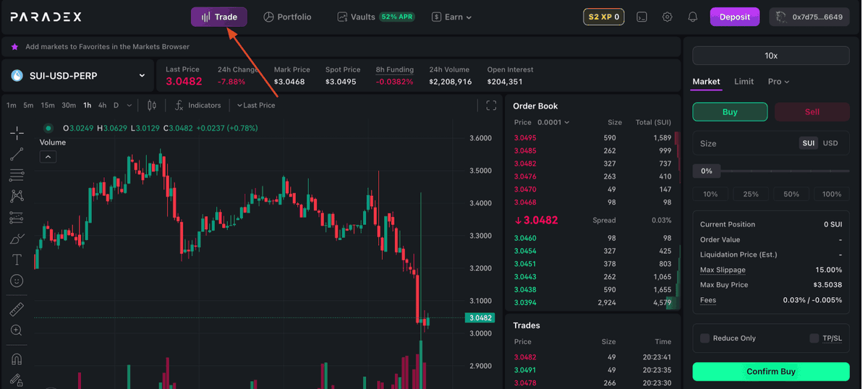
Task: Select the Limit order tab
Action: (744, 82)
